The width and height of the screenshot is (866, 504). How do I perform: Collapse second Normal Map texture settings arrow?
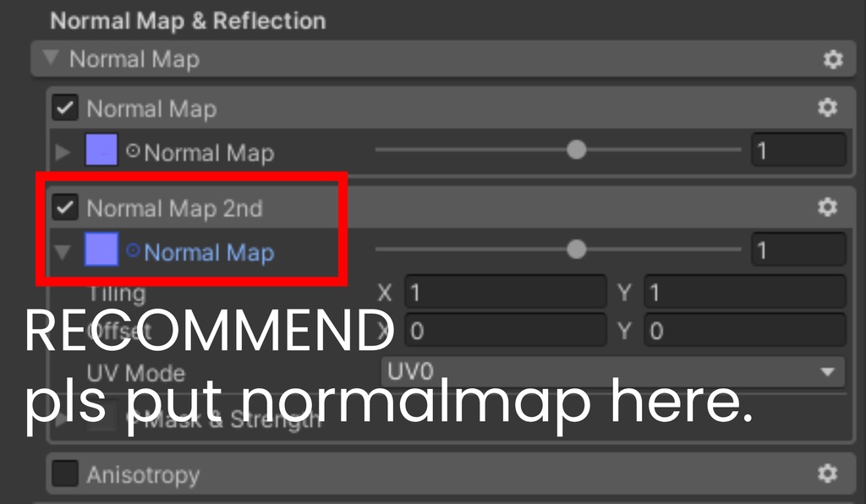(63, 252)
